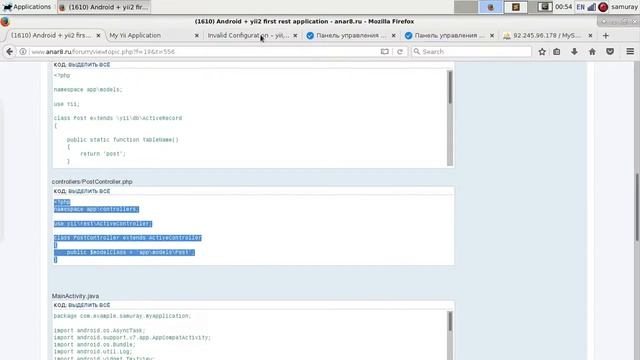Click the first tray app icon beside the taskbar

click(491, 7)
